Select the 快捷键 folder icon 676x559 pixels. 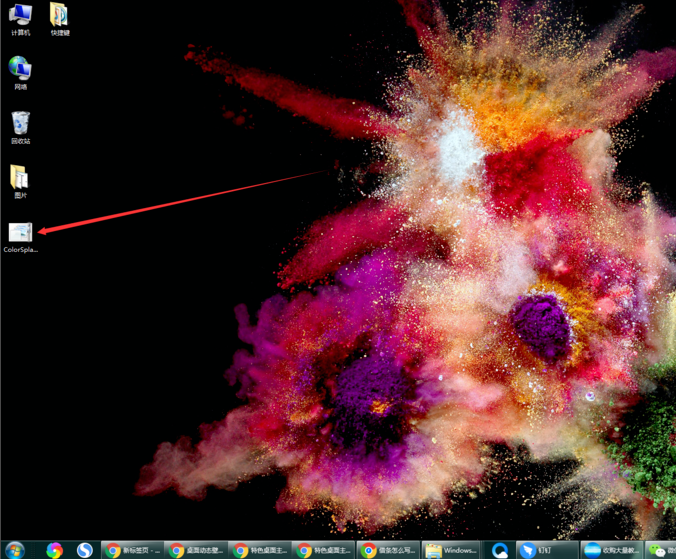coord(60,16)
